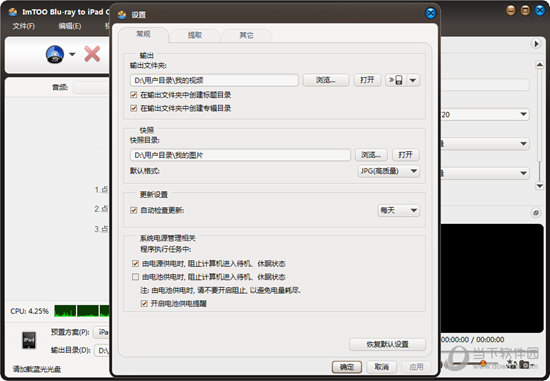The image size is (550, 381).
Task: Click the ImTOO app logo in title bar
Action: (x=13, y=12)
